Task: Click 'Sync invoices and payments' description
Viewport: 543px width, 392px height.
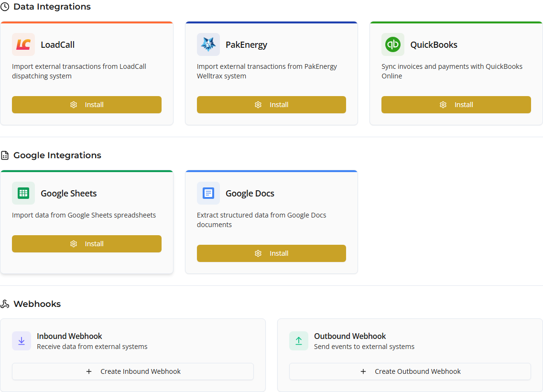Action: click(x=452, y=71)
